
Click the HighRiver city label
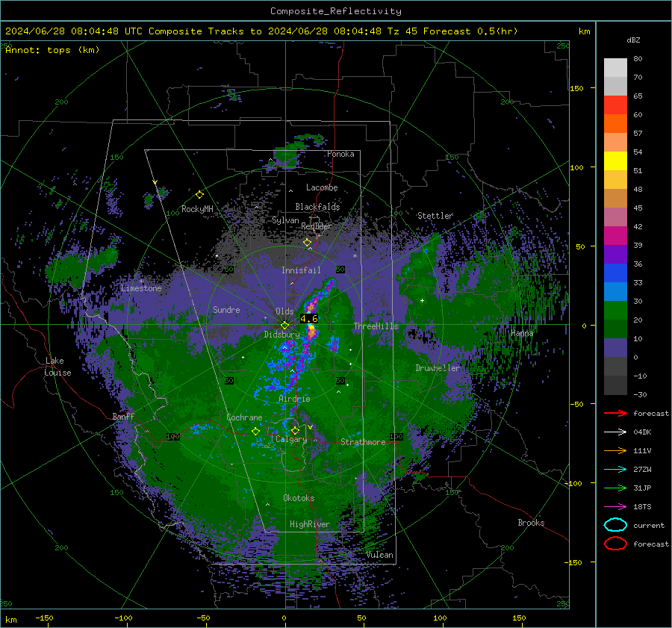click(x=310, y=524)
